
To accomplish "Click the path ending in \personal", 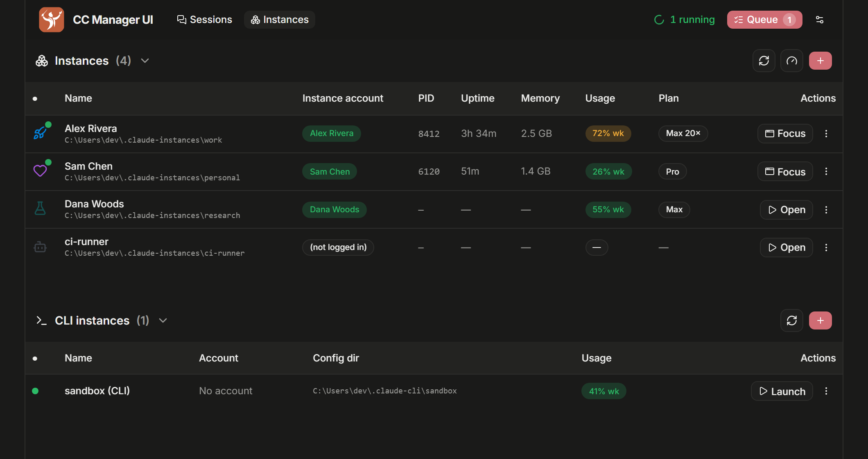I will (152, 178).
